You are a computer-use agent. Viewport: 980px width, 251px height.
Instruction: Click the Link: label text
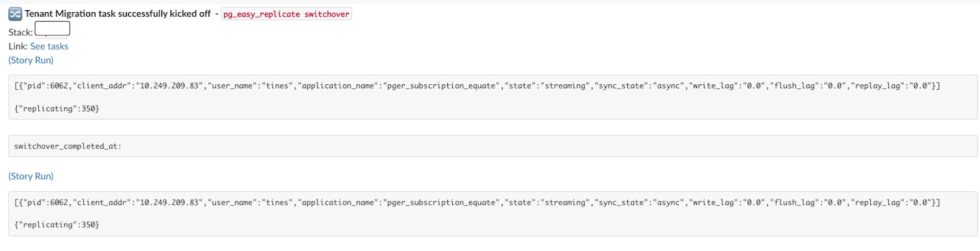(x=18, y=46)
